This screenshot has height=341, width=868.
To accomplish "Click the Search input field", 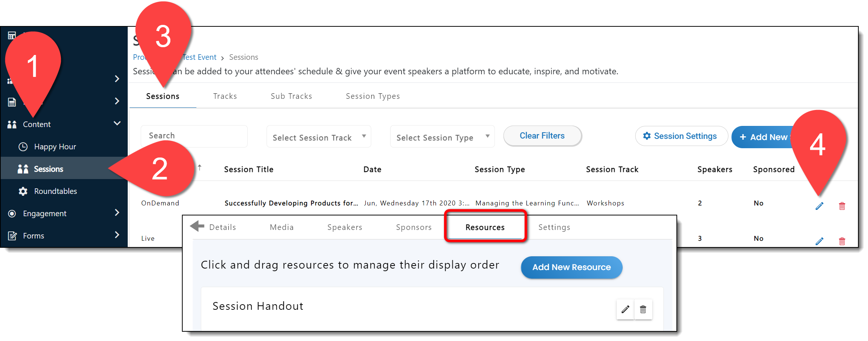I will click(194, 136).
